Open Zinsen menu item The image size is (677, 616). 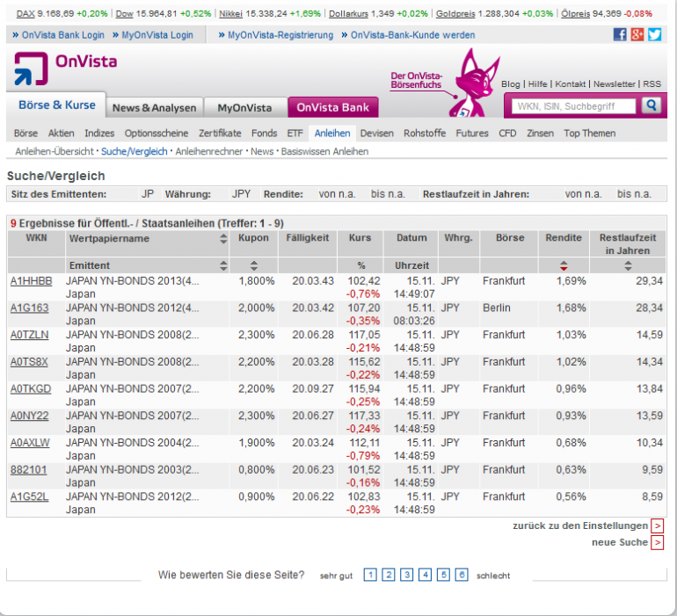point(540,134)
